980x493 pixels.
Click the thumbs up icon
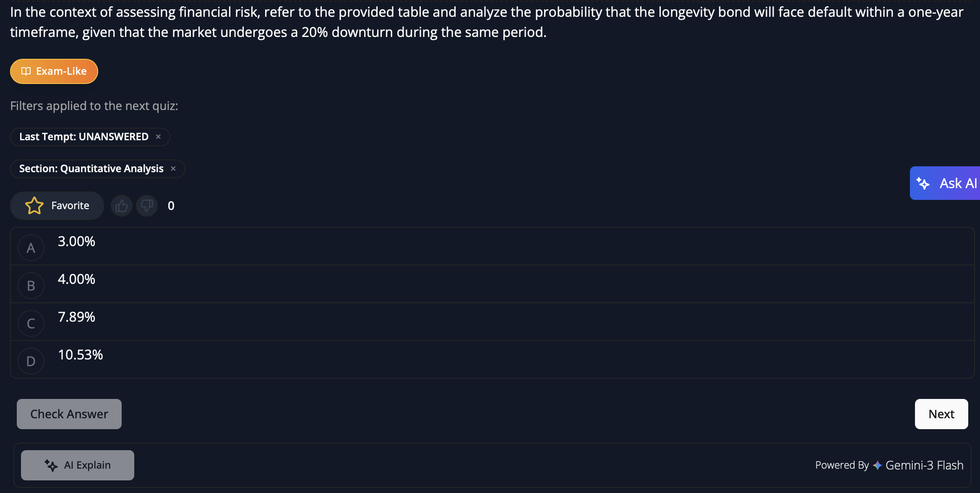122,206
